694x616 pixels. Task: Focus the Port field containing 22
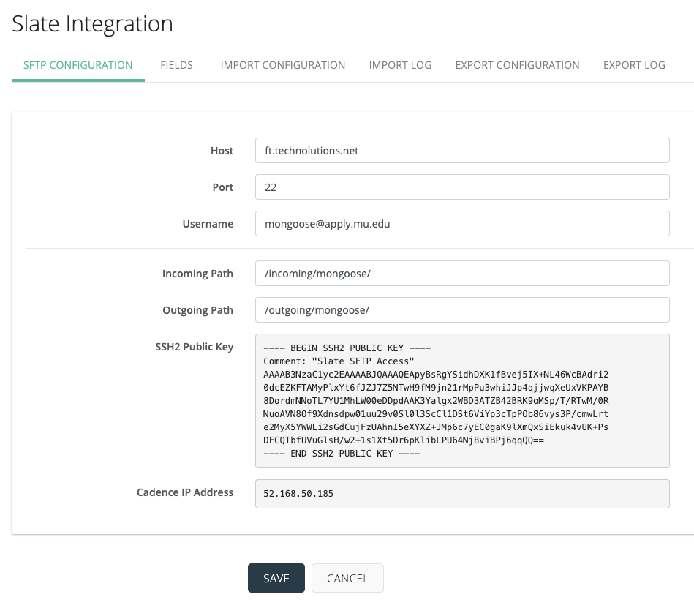[x=462, y=187]
